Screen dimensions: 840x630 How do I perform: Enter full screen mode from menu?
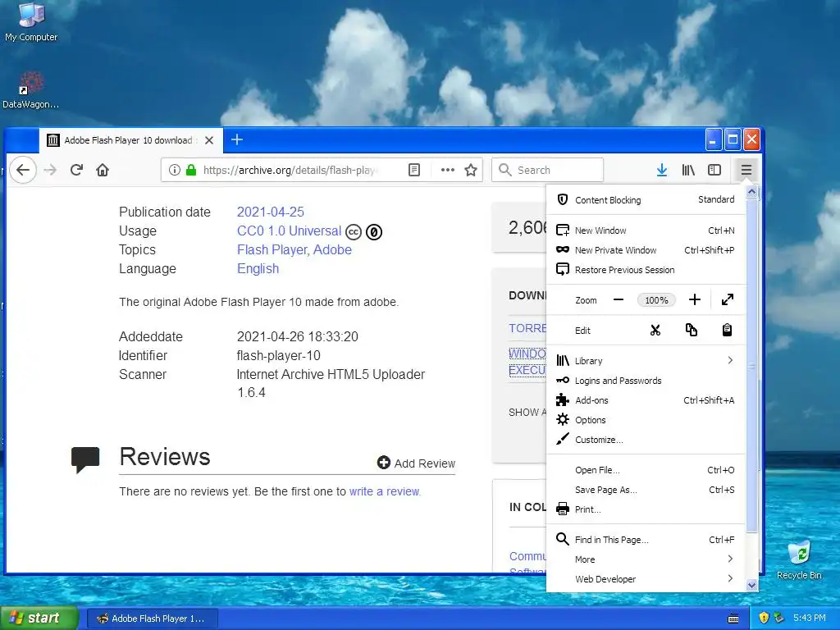tap(727, 300)
